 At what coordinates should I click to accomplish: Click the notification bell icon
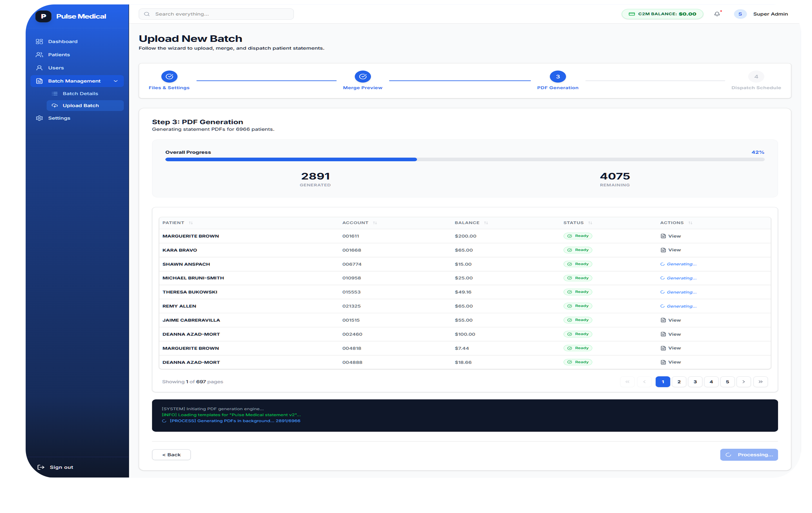click(717, 14)
